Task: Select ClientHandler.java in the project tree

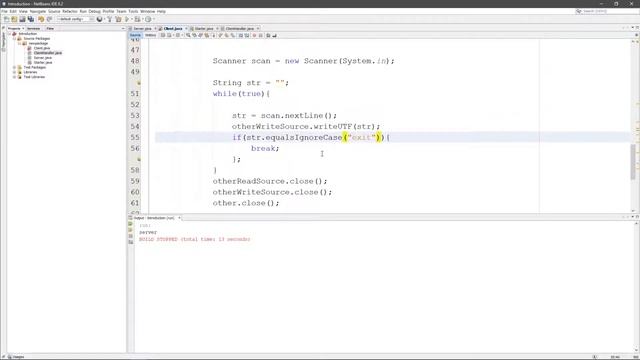Action: click(x=48, y=53)
